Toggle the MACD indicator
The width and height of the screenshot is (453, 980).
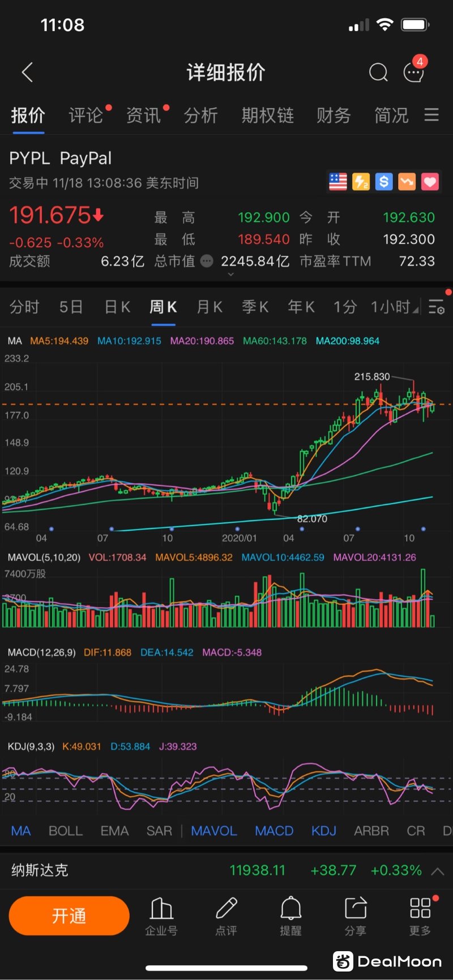274,831
